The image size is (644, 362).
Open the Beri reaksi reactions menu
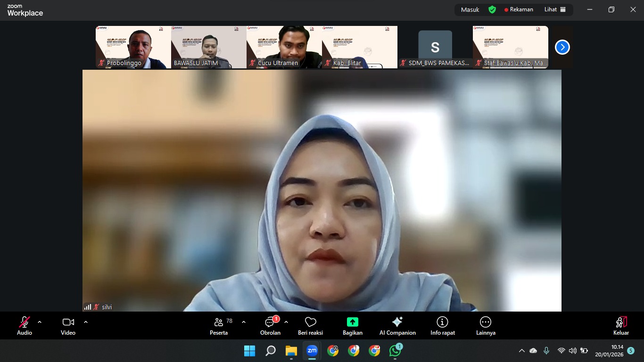click(310, 325)
